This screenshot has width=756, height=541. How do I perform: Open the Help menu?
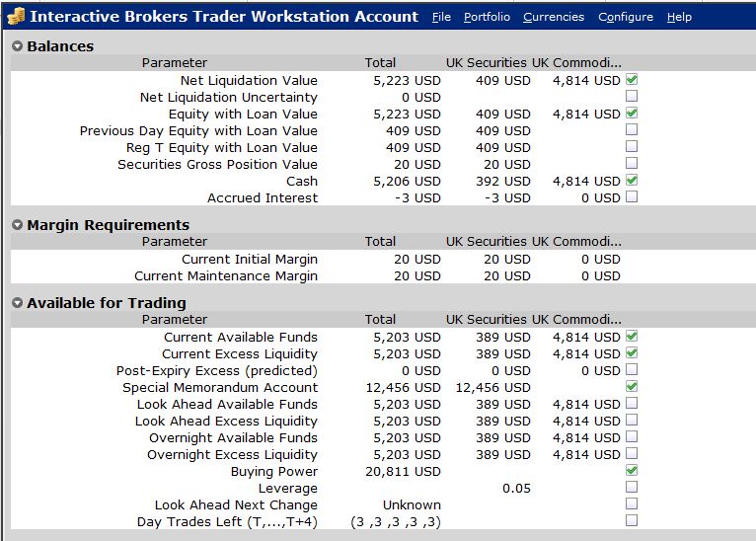(x=679, y=17)
